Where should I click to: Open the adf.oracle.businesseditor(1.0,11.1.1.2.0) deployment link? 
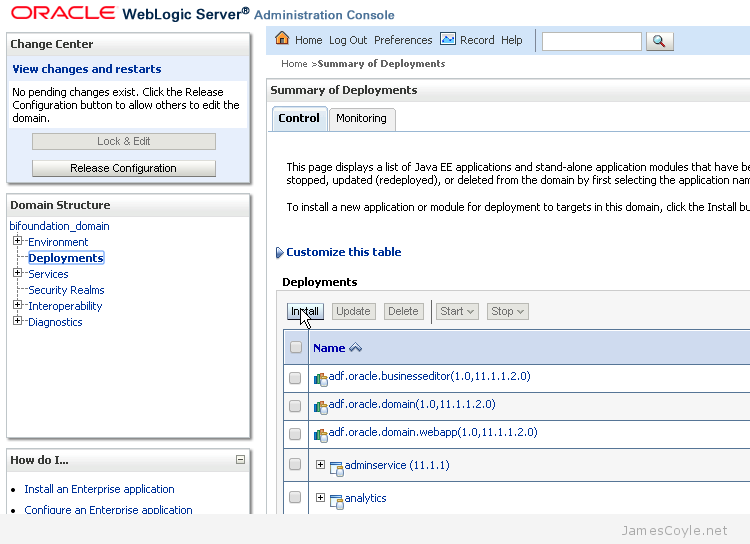click(430, 376)
